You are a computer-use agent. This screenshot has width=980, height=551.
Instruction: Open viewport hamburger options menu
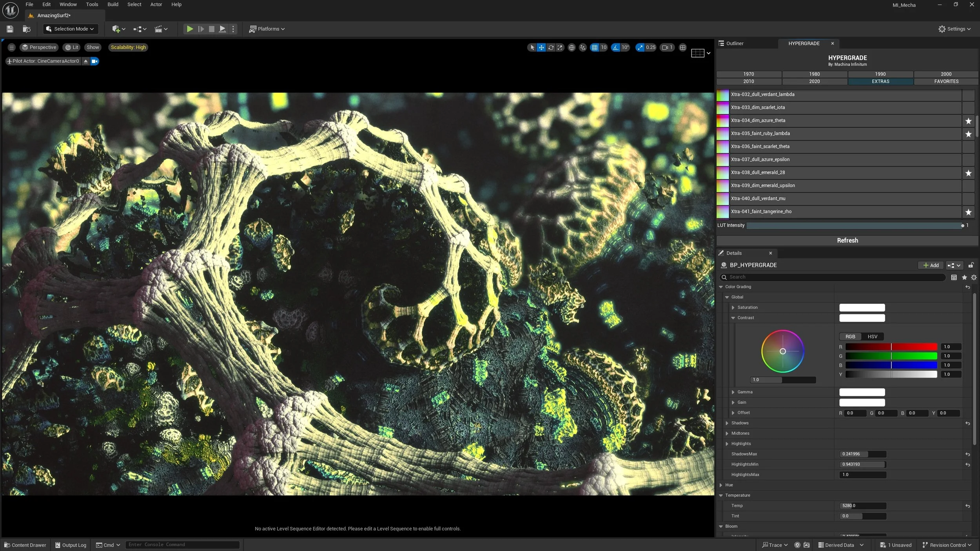(x=11, y=47)
